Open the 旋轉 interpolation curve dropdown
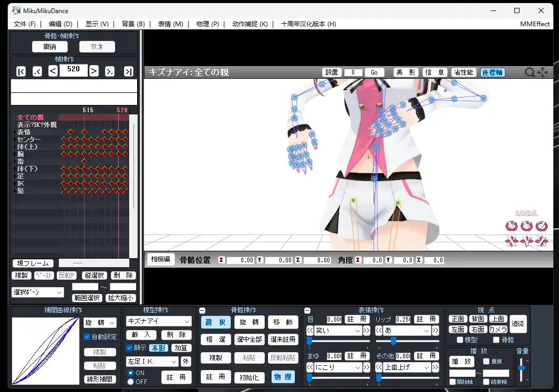 [100, 323]
